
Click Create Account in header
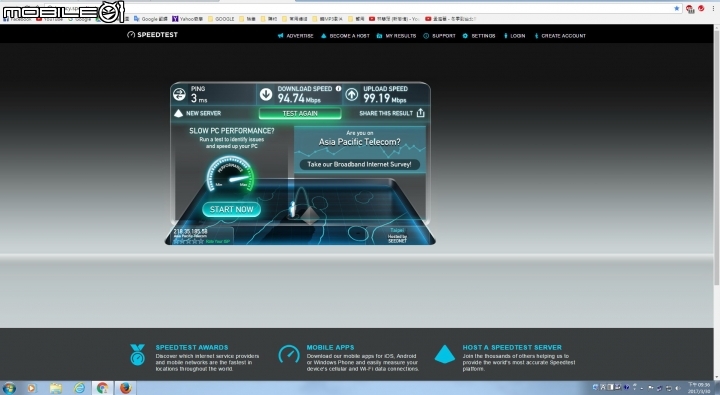[x=560, y=36]
